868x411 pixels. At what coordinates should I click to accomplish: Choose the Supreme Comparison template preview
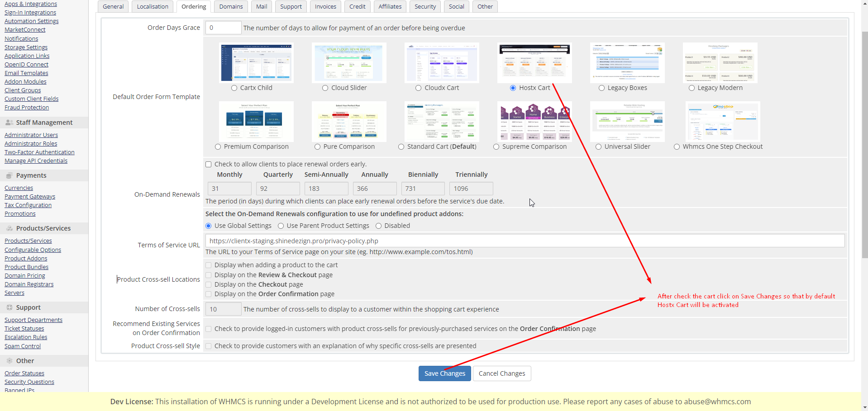534,122
